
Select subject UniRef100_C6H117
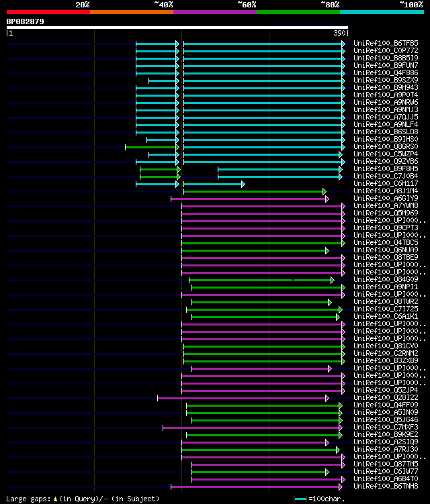click(386, 184)
